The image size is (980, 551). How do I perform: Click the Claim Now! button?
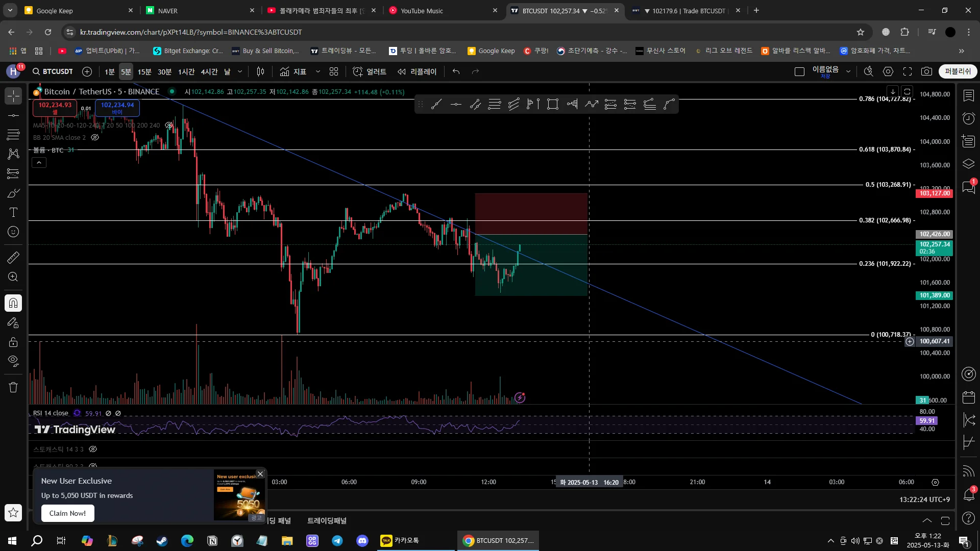point(67,513)
